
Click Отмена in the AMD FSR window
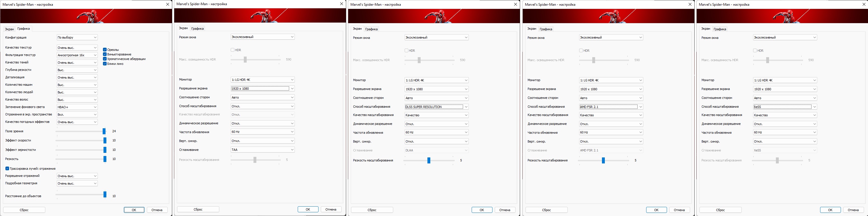pyautogui.click(x=679, y=210)
